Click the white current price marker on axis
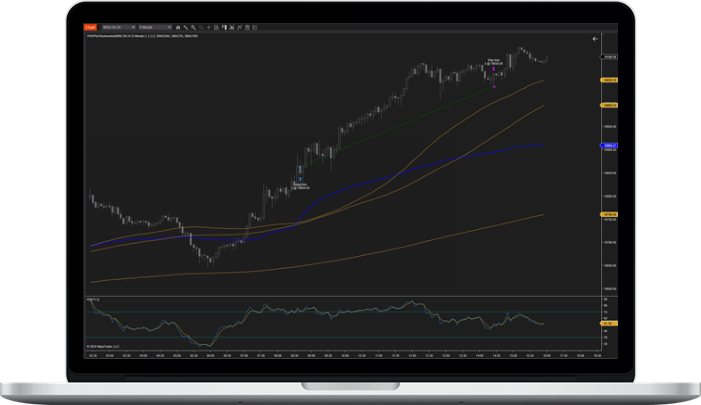Screen dimensions: 701x405 [607, 57]
